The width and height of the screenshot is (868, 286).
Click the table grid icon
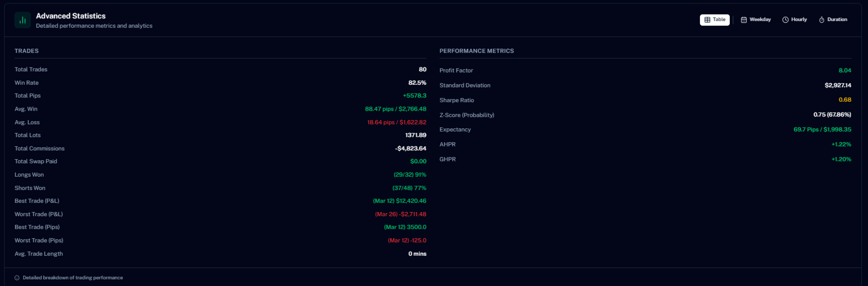pos(707,20)
